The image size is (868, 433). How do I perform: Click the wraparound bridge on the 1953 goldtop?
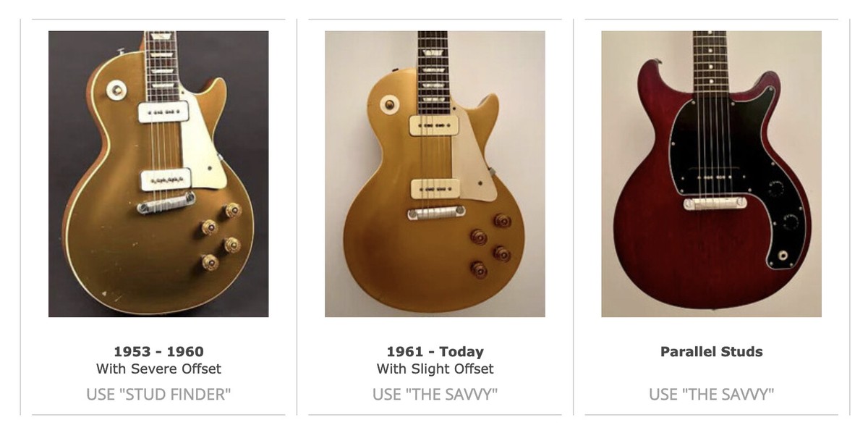(167, 205)
